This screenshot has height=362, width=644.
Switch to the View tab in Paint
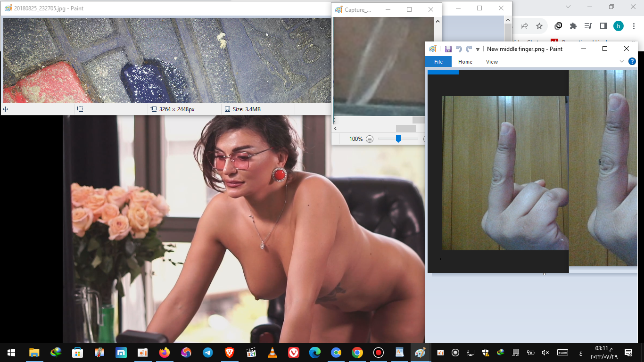tap(492, 62)
